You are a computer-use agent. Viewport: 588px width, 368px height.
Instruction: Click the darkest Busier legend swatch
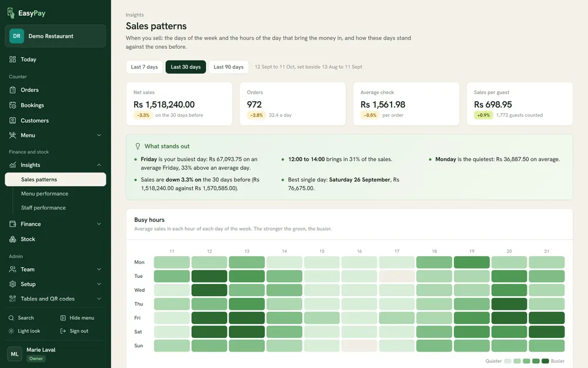[545, 361]
